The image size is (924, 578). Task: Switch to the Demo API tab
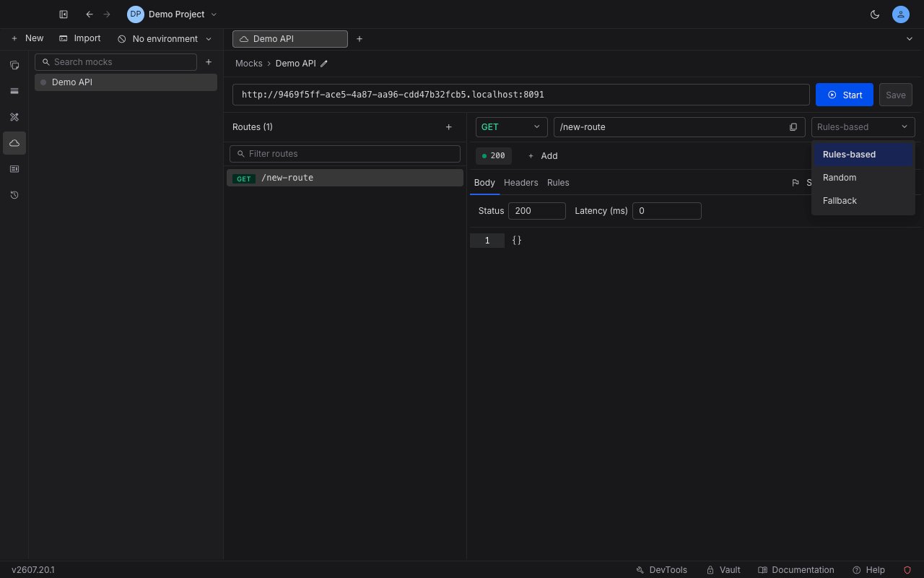click(x=290, y=39)
